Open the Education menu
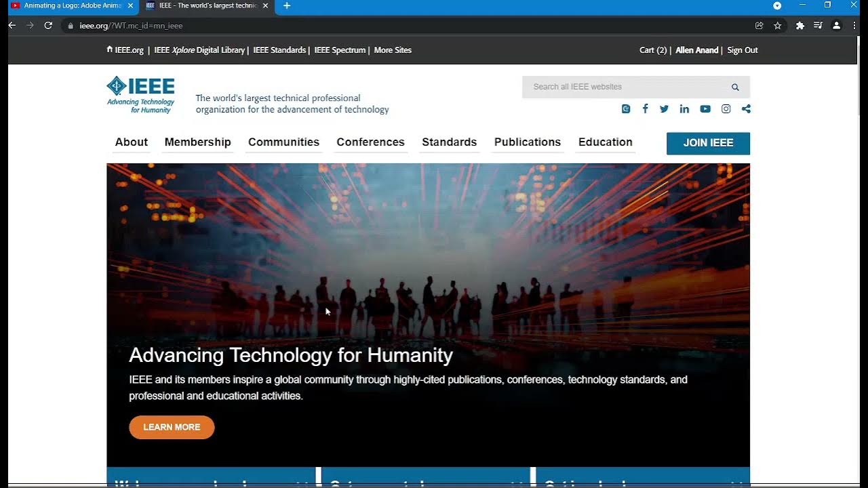The width and height of the screenshot is (868, 488). (606, 142)
